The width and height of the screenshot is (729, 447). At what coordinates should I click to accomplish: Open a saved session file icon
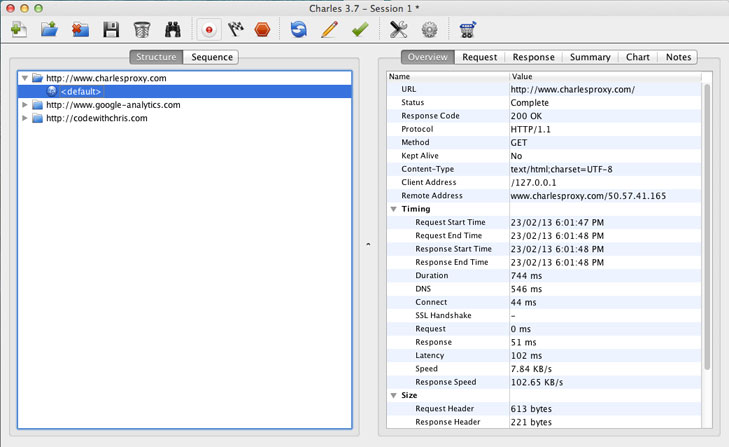[49, 30]
